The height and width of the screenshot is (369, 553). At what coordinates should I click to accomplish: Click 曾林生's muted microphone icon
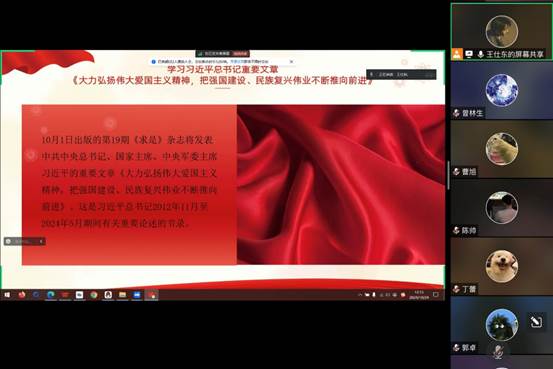(x=456, y=113)
